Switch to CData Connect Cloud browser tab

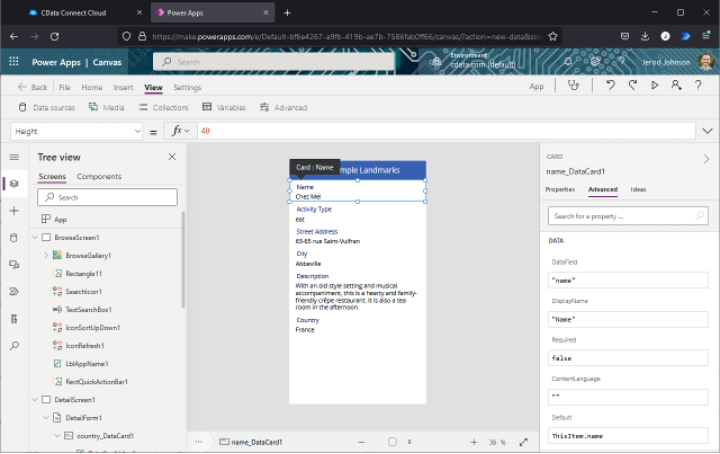(73, 13)
